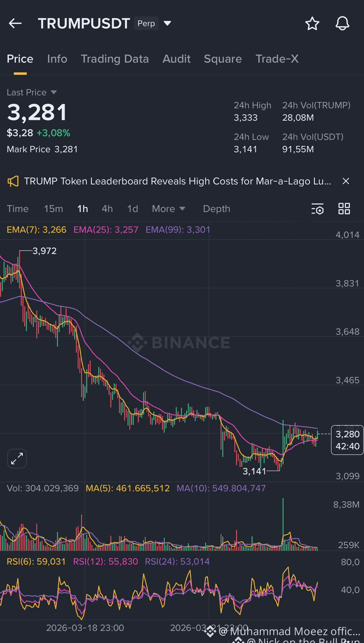
Task: Tap the Mark Price 3,281 text
Action: click(42, 149)
